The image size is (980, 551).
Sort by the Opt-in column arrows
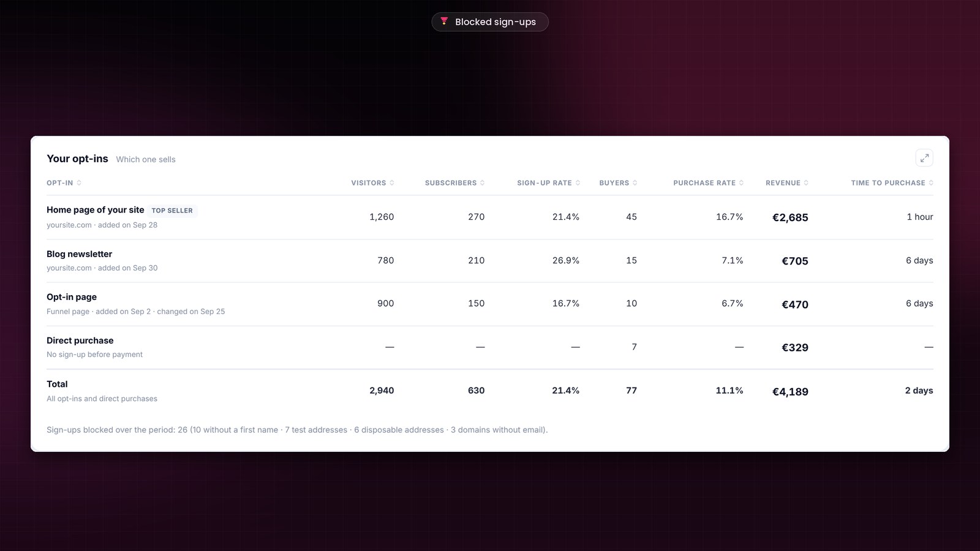[79, 183]
